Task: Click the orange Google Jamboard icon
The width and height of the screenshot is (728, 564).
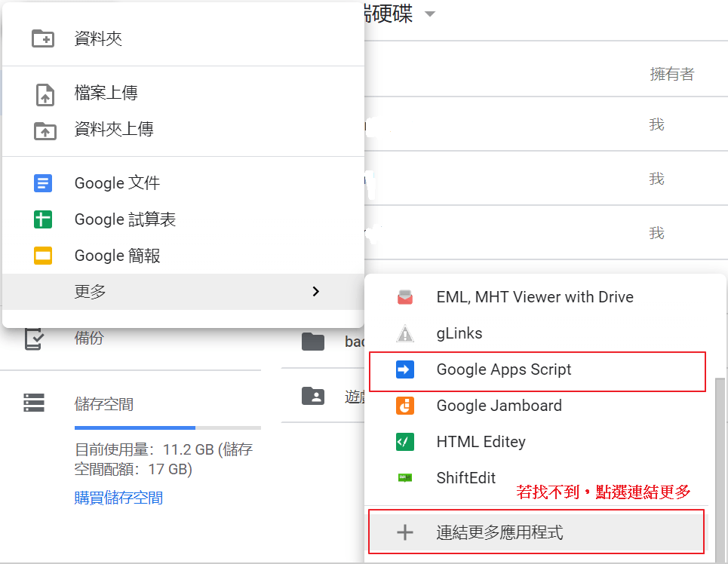Action: 405,406
